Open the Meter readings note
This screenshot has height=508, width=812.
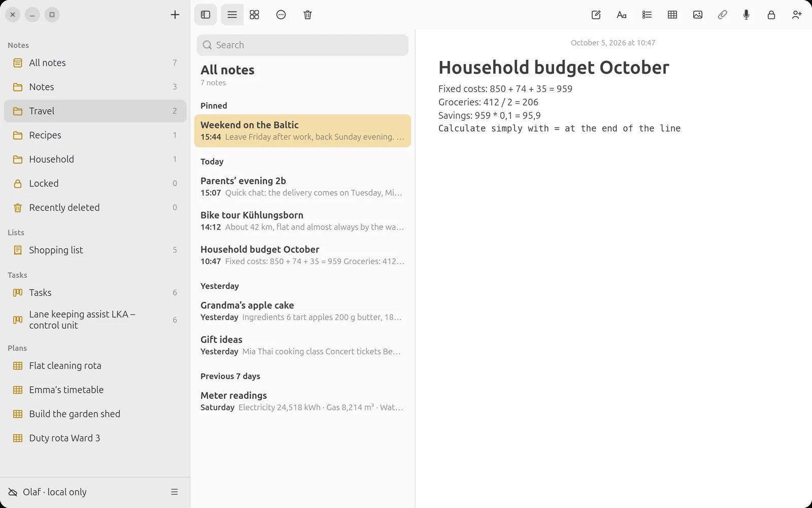302,401
